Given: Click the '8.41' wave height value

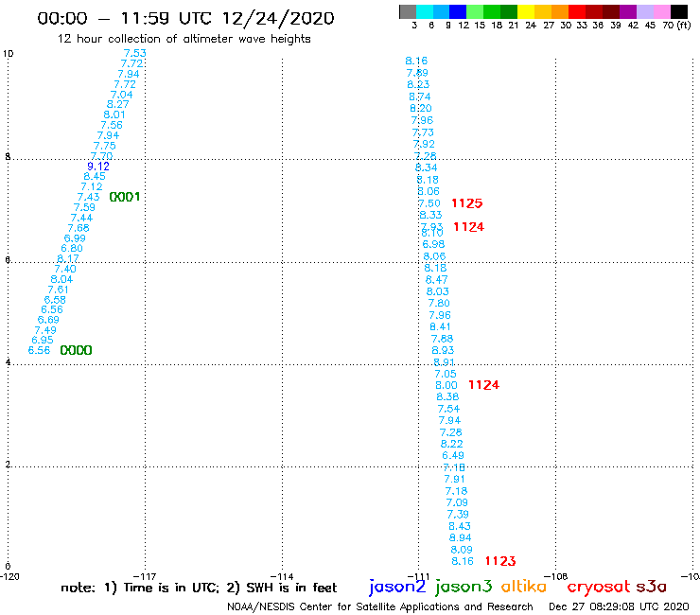Looking at the screenshot, I should [440, 327].
